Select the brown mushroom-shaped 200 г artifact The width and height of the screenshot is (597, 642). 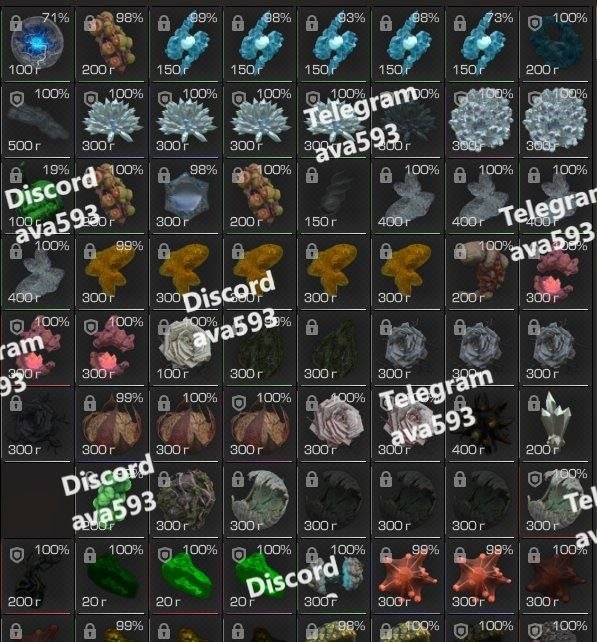(481, 273)
